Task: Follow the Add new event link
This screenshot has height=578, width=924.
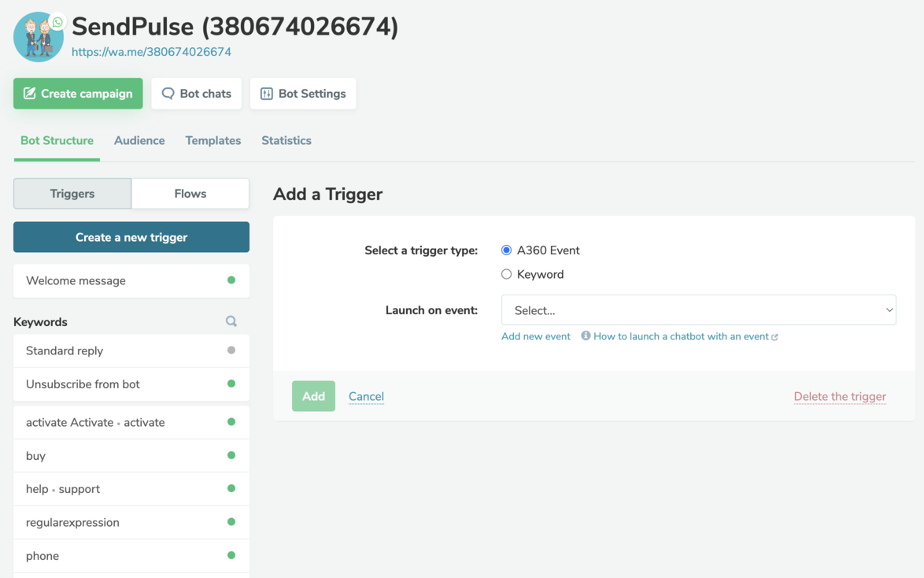Action: 536,336
